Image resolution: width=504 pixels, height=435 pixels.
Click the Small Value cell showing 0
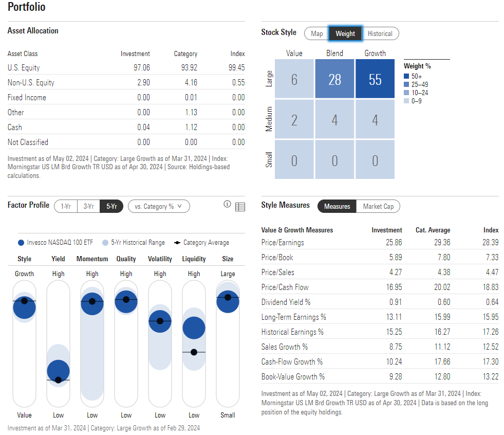coord(294,159)
